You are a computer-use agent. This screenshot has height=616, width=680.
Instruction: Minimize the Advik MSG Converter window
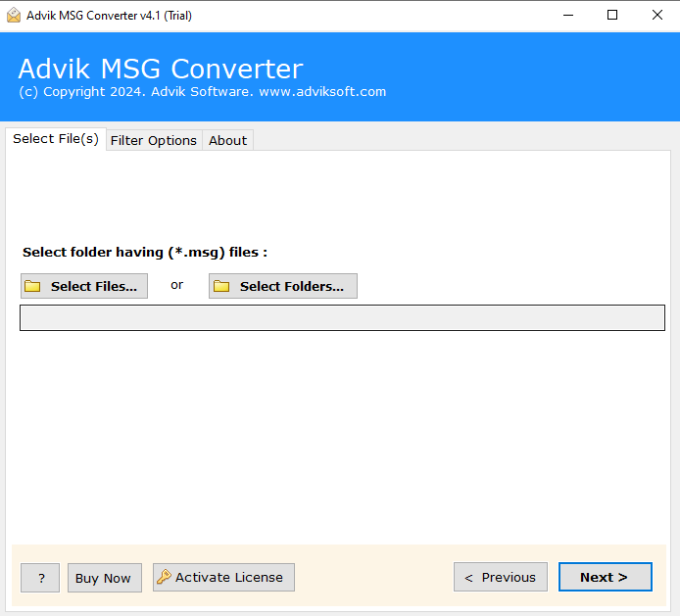568,15
